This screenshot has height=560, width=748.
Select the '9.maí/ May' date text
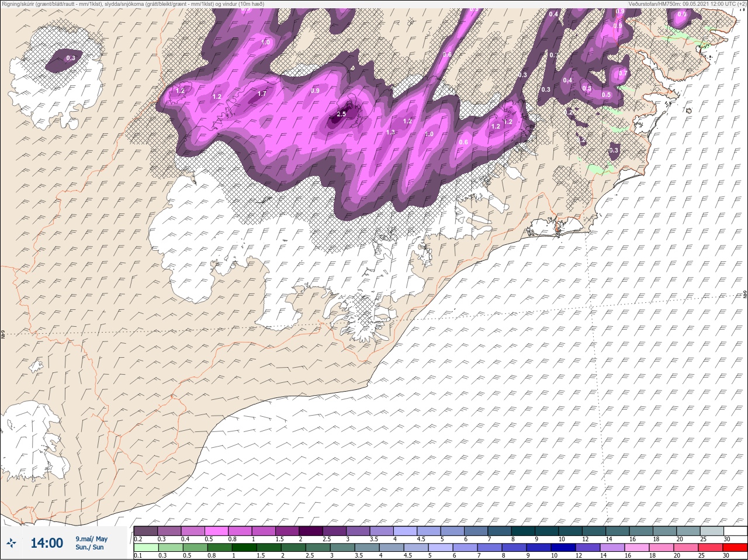pos(91,539)
